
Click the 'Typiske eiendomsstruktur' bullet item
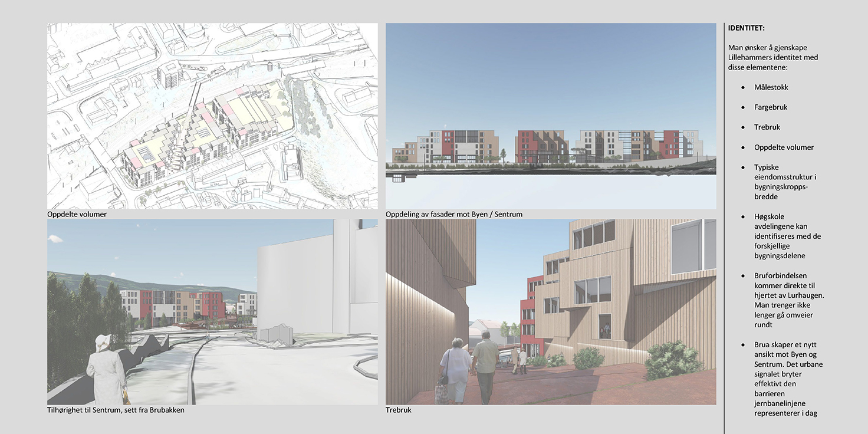click(x=784, y=182)
